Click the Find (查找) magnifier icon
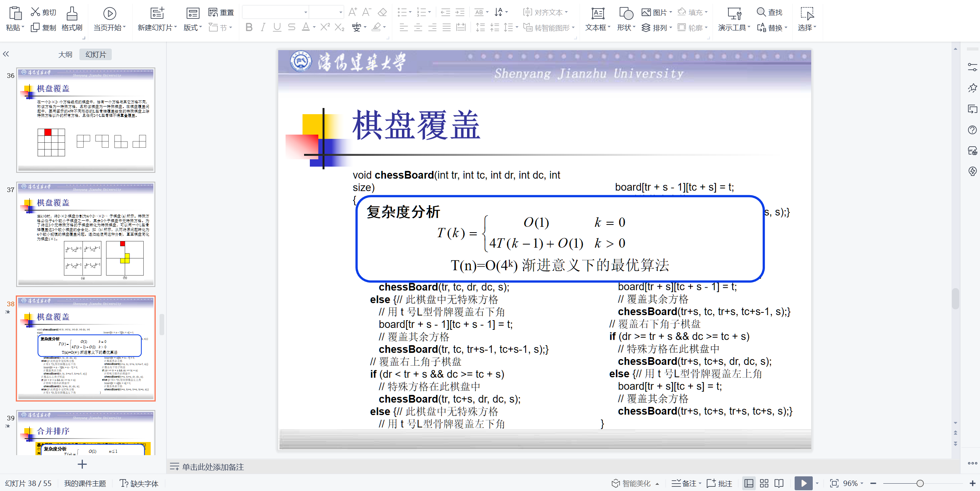The image size is (980, 491). pos(761,12)
